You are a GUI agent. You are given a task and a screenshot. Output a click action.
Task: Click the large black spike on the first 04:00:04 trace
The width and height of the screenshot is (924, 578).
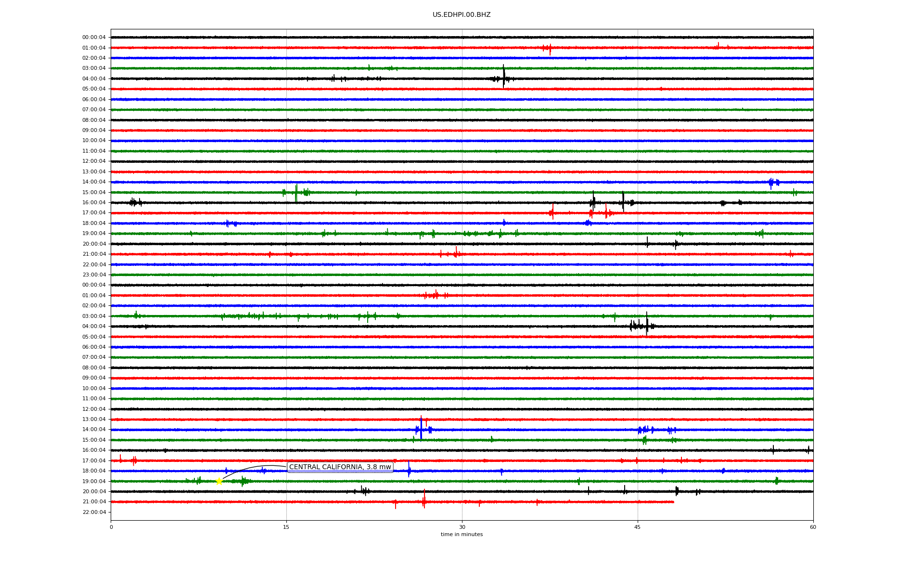coord(503,77)
